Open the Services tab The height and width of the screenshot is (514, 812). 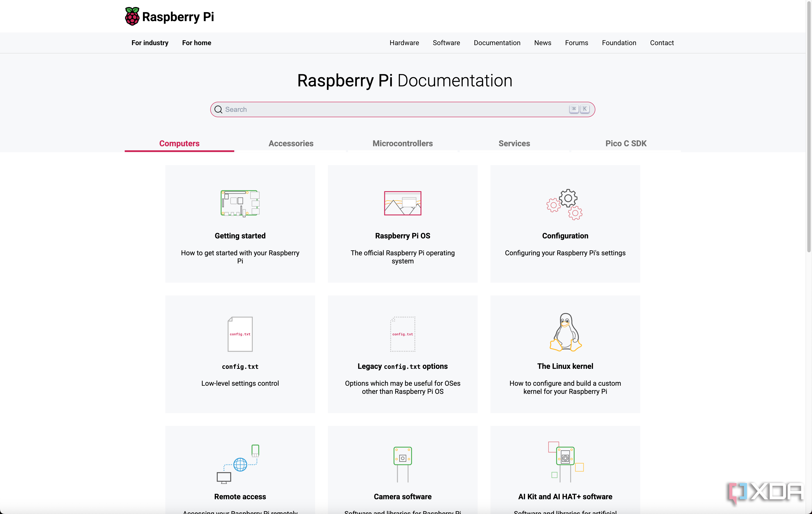(x=514, y=144)
